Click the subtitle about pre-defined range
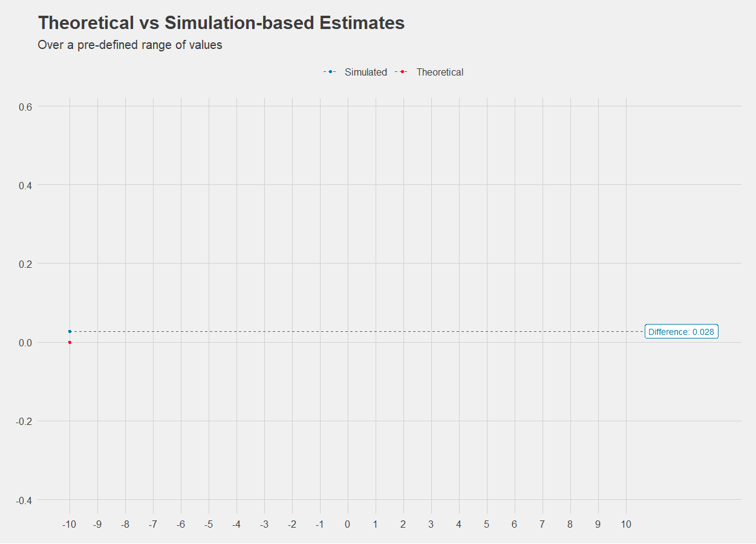The width and height of the screenshot is (756, 544). [130, 45]
